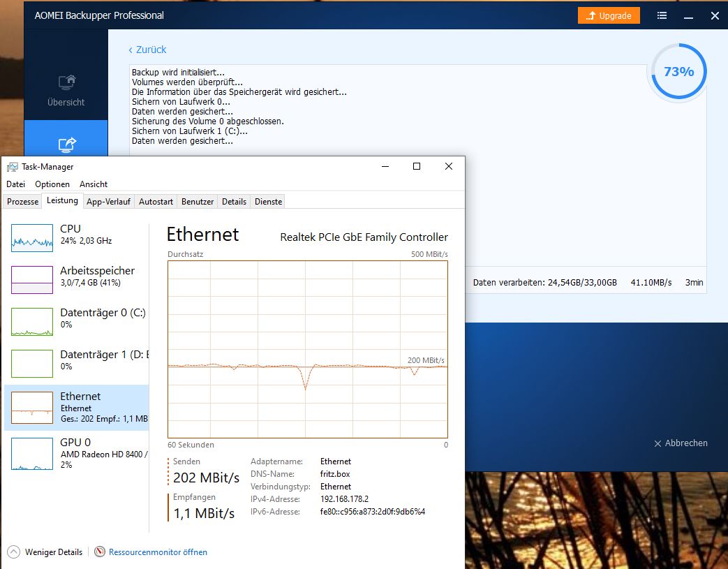Minimize the Task-Manager window

click(385, 166)
